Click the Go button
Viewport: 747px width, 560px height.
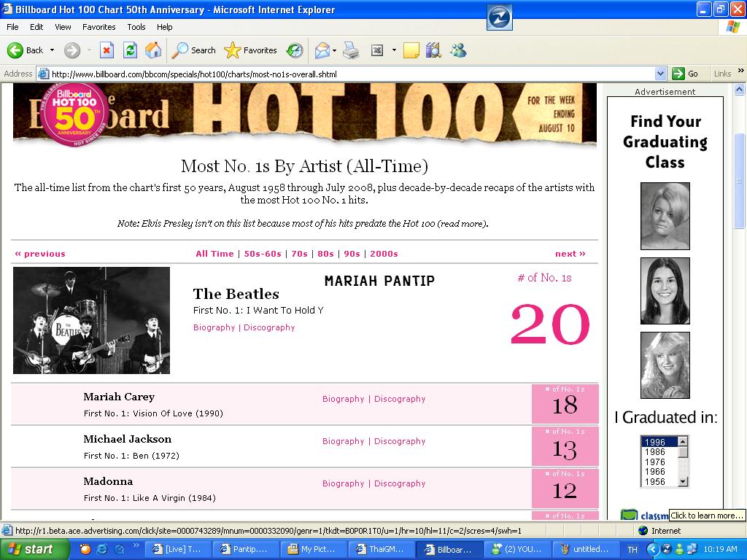pyautogui.click(x=685, y=74)
